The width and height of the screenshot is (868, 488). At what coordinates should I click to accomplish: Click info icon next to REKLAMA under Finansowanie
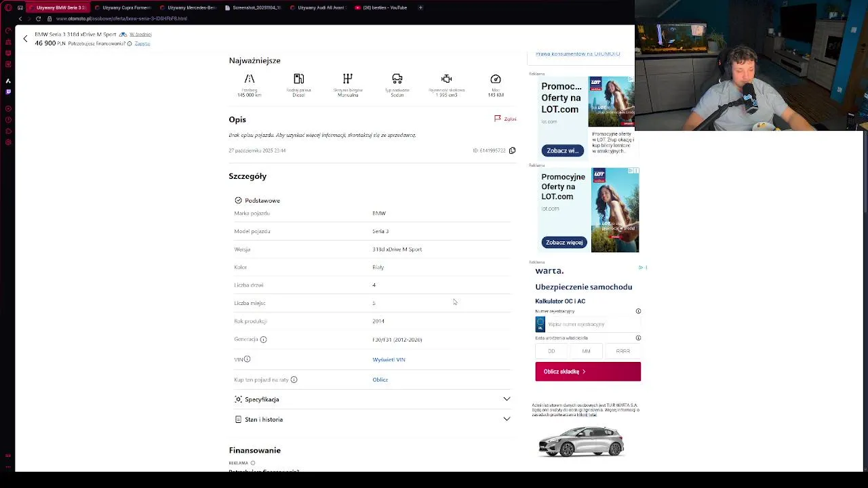253,463
